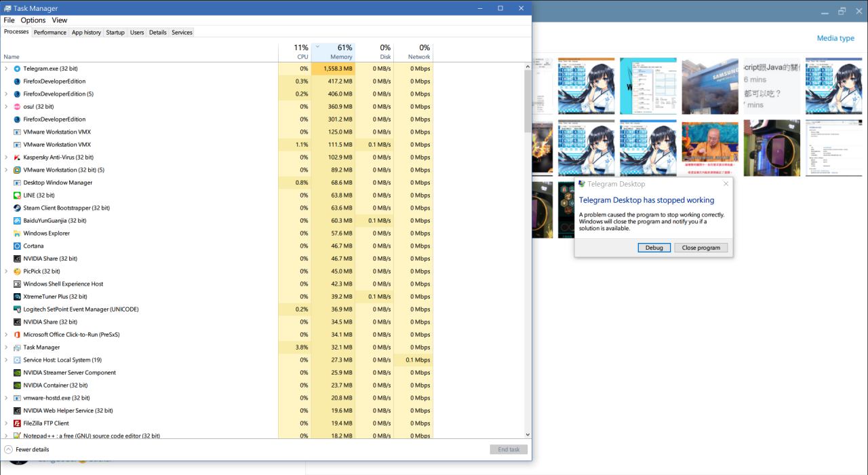Click the osu! process icon
868x475 pixels.
(17, 107)
